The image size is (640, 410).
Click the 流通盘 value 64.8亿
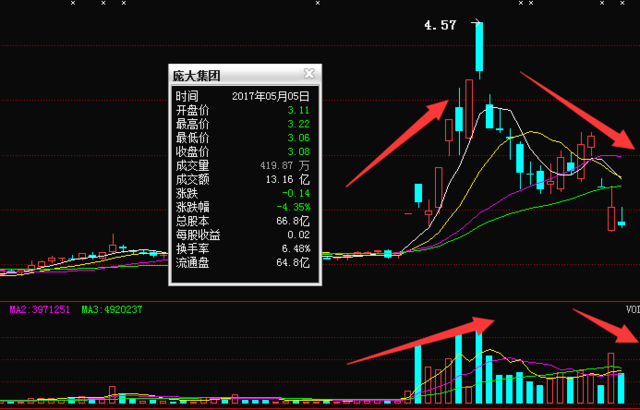point(293,263)
